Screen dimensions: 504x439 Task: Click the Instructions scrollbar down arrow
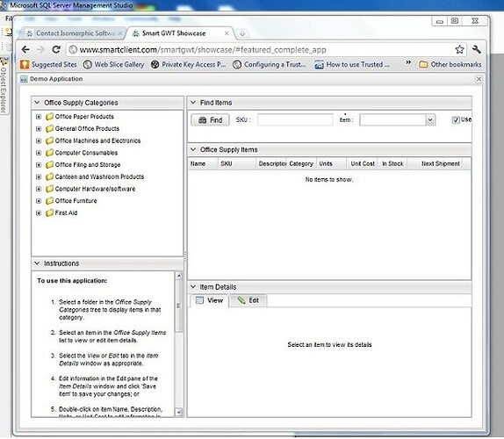coord(179,412)
